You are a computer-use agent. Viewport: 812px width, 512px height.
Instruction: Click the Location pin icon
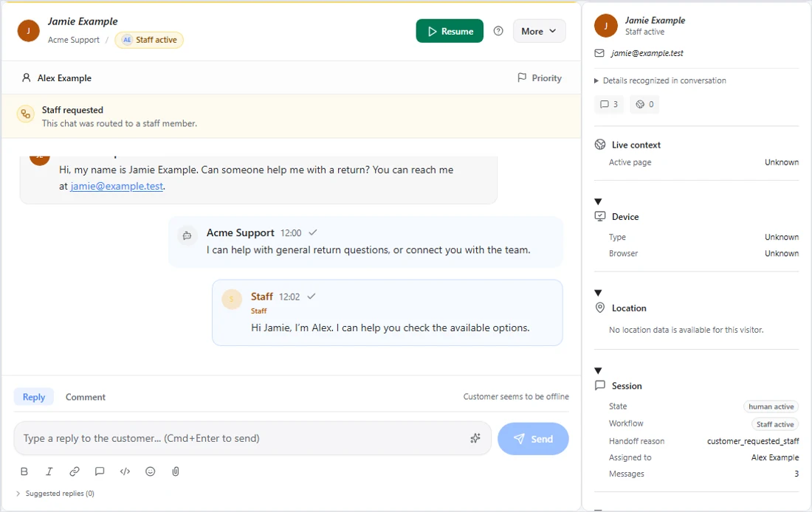(x=600, y=308)
